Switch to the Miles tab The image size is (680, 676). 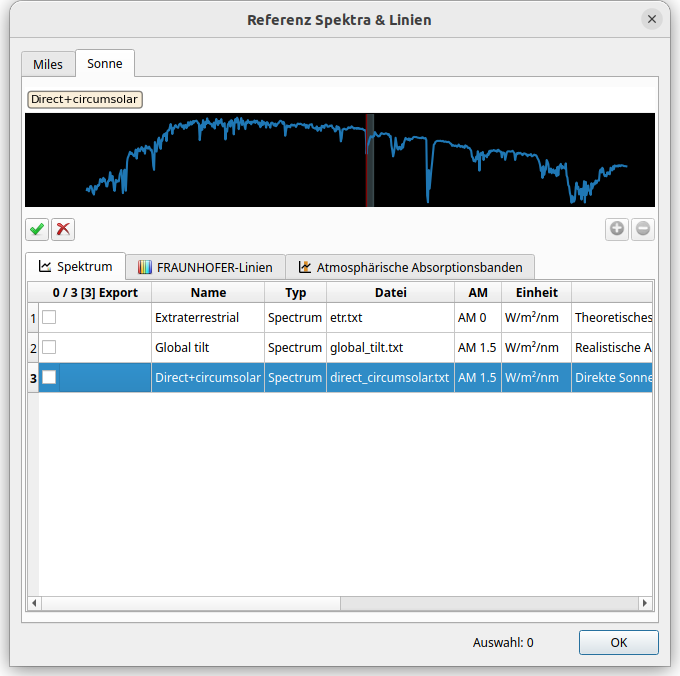(x=48, y=64)
